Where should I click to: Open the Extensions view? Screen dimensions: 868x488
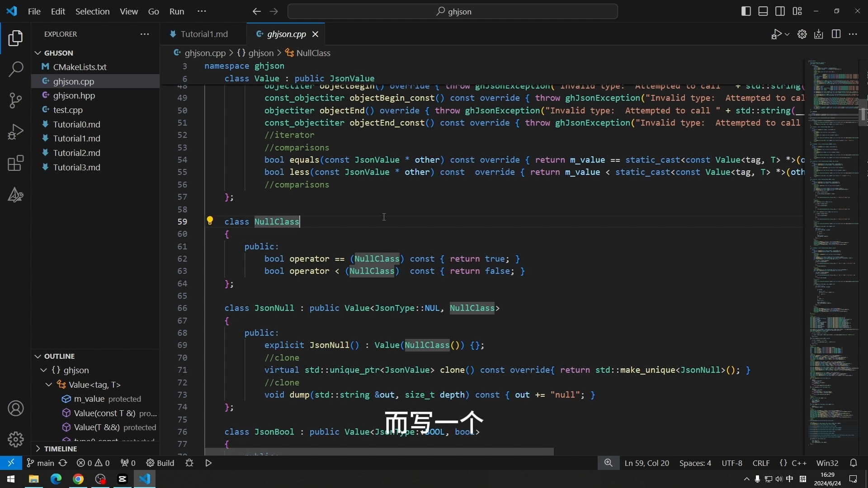(x=15, y=163)
